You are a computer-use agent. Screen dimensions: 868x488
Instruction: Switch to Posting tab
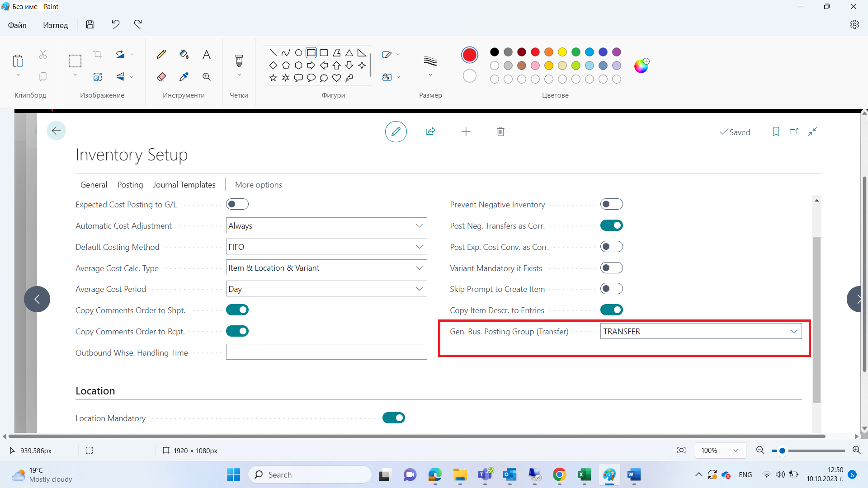(130, 185)
